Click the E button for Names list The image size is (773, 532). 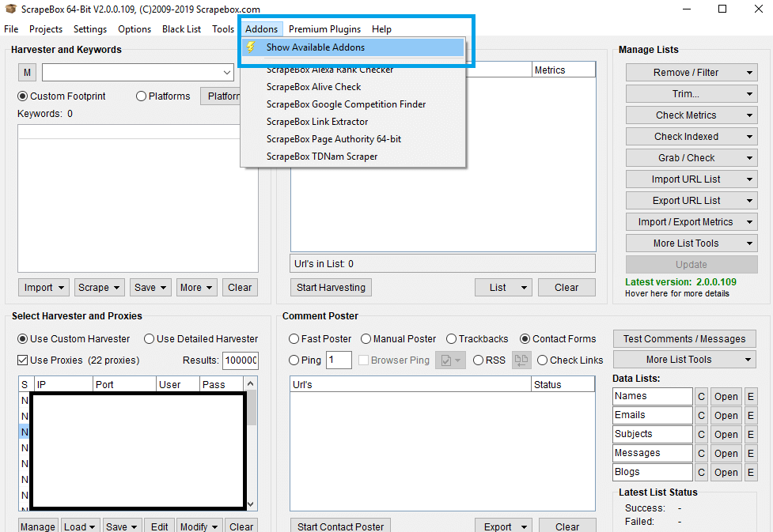tap(750, 397)
